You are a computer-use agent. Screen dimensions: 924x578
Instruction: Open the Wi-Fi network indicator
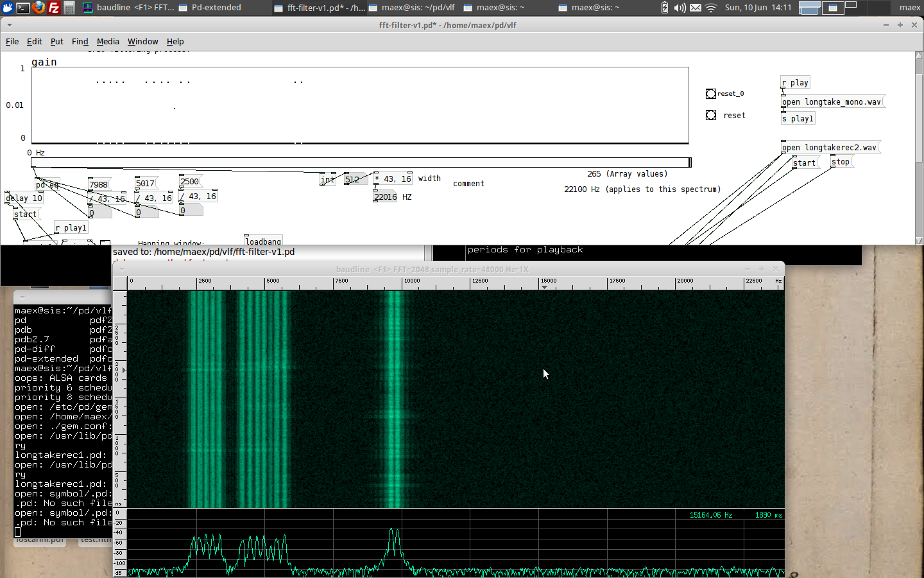[x=711, y=8]
